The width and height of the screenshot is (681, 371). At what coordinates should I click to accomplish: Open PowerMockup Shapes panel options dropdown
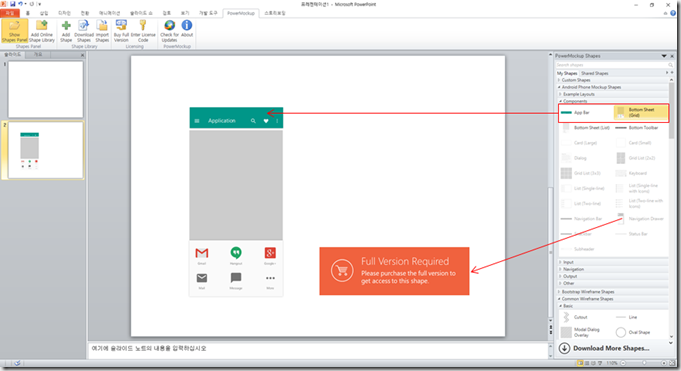[x=664, y=56]
